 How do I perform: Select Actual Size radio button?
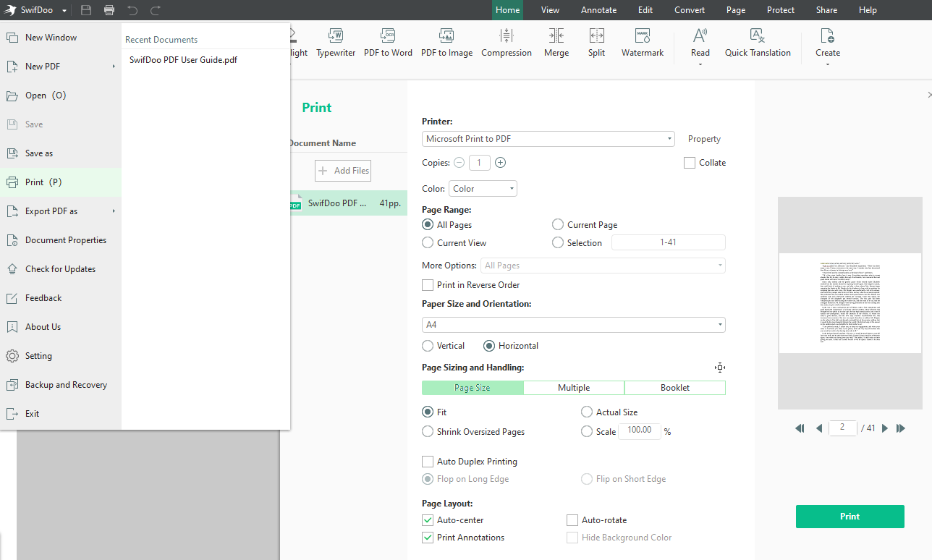587,412
